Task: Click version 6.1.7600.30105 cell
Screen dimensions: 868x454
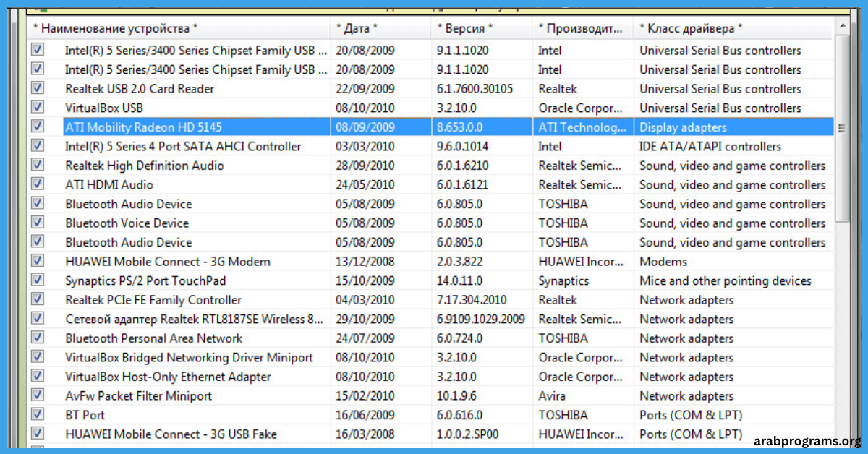Action: click(475, 89)
